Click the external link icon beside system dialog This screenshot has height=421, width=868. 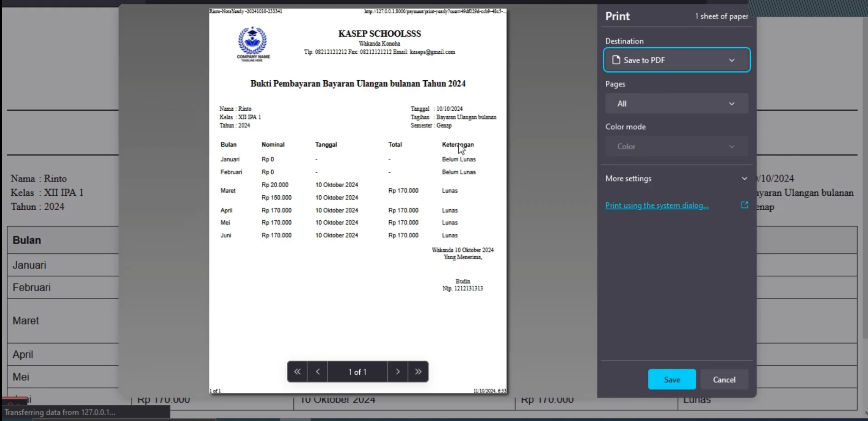[x=744, y=205]
